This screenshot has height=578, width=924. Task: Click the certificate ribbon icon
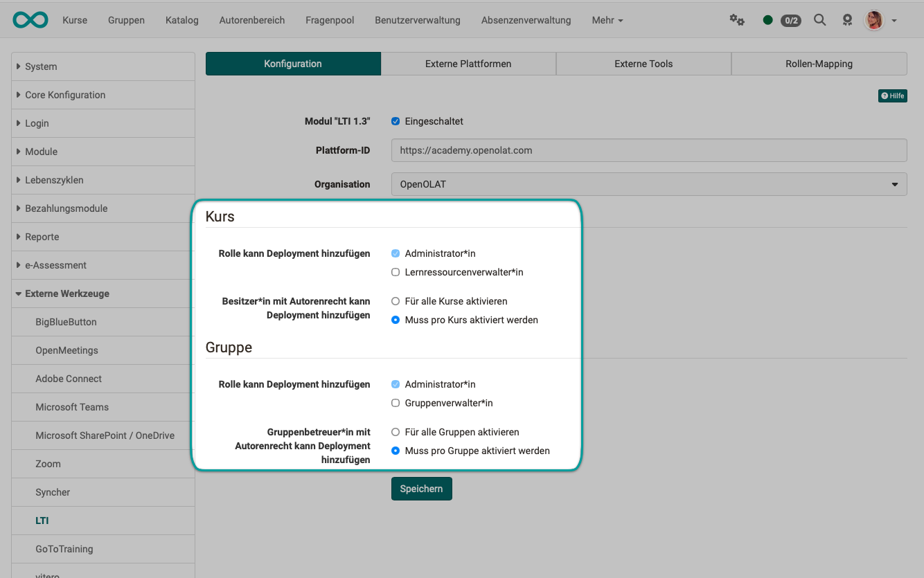[x=847, y=20]
